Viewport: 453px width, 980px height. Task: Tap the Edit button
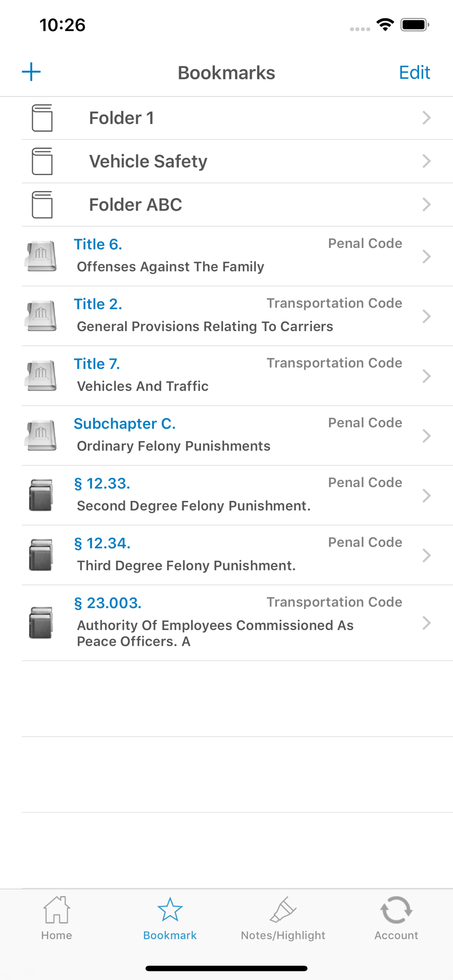pyautogui.click(x=414, y=73)
